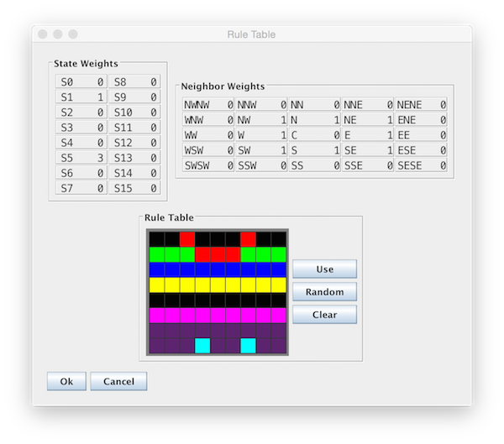Select the NWNW neighbor weight field
This screenshot has height=444, width=504.
pos(208,104)
